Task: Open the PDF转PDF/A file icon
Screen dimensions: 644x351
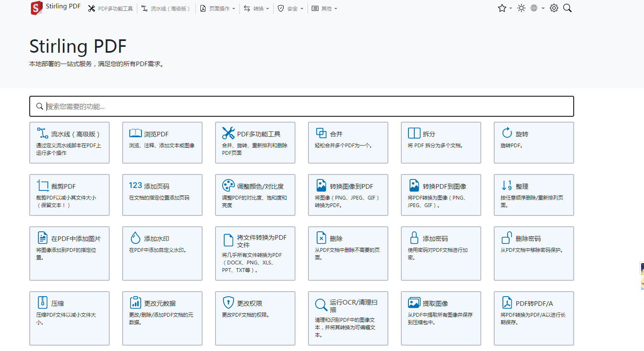Action: (x=507, y=302)
